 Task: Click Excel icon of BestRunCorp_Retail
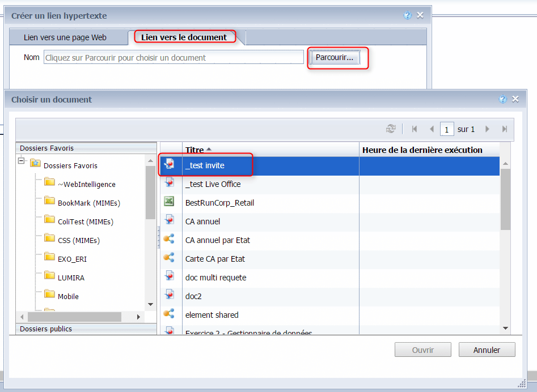(169, 202)
